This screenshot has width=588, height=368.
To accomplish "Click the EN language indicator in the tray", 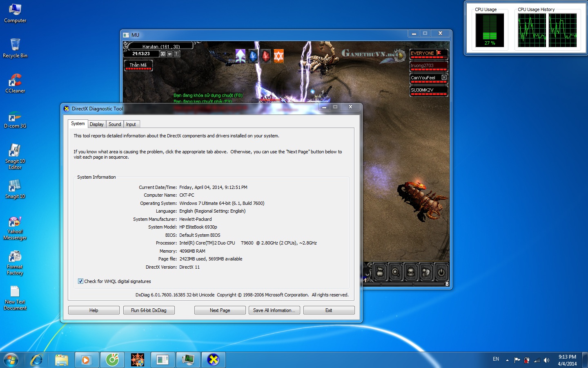I will (x=496, y=359).
